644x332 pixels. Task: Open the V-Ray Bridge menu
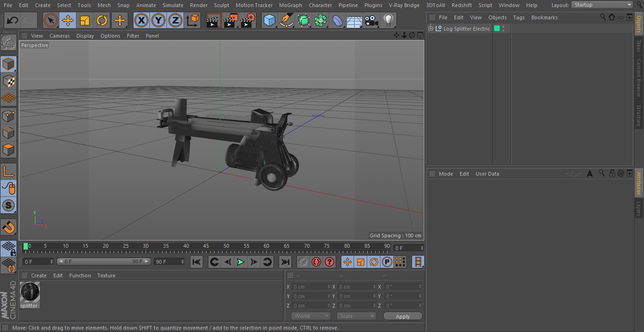404,5
